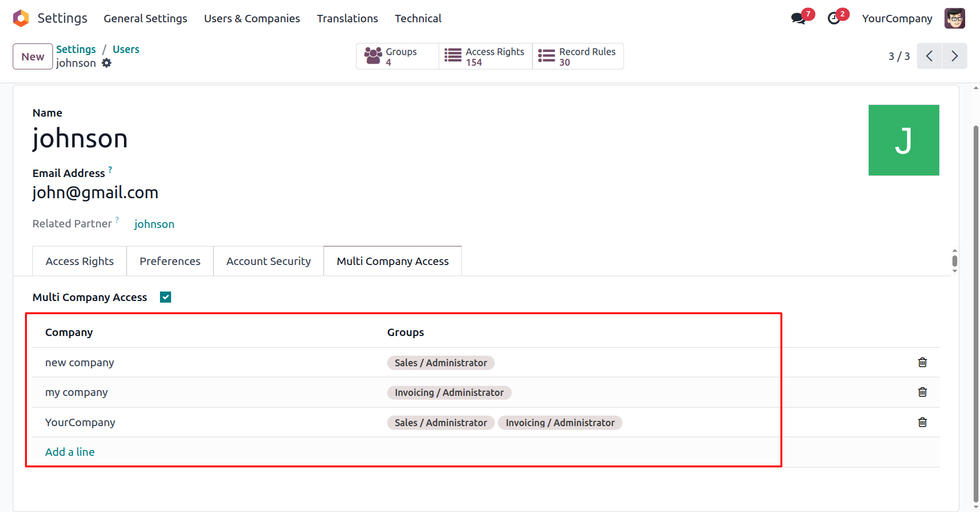Click the Email Address field john@gmail.com

[95, 192]
